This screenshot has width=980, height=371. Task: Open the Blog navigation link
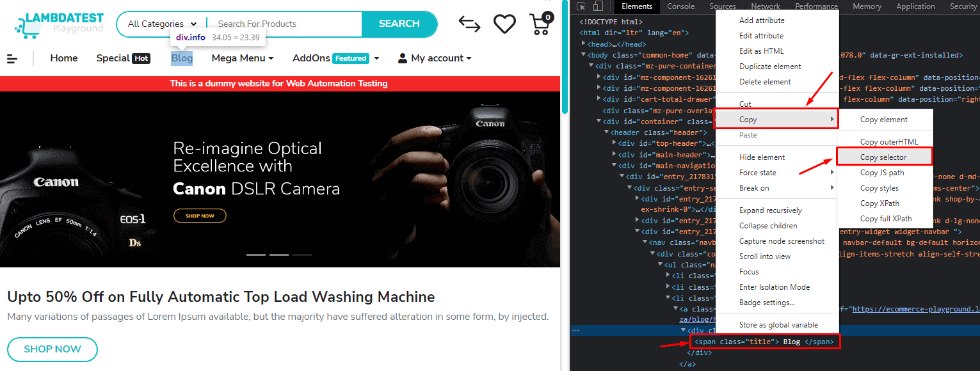(x=182, y=58)
